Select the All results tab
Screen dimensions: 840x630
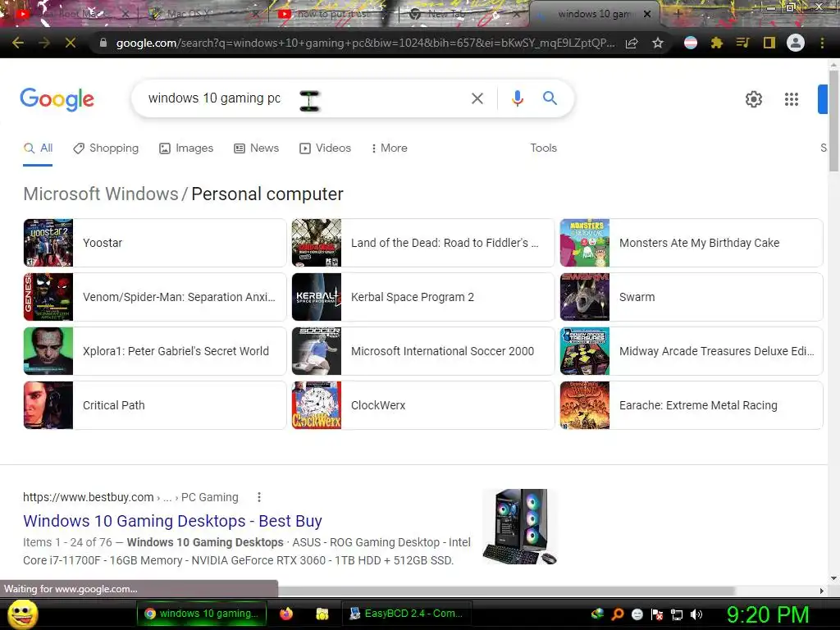tap(38, 148)
